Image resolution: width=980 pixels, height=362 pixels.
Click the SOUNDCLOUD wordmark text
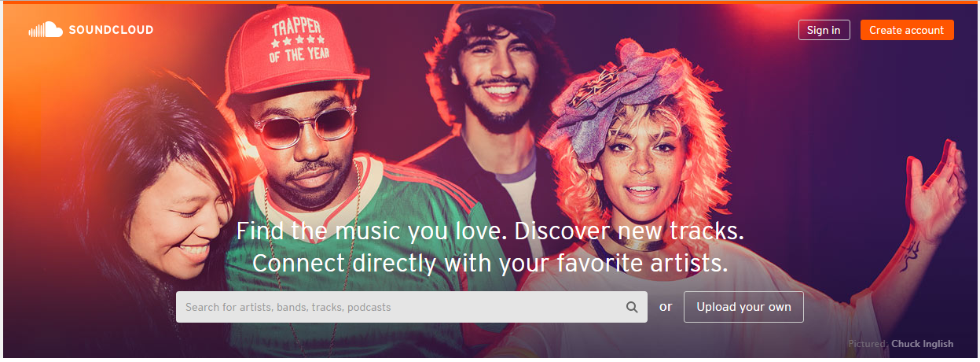coord(111,30)
